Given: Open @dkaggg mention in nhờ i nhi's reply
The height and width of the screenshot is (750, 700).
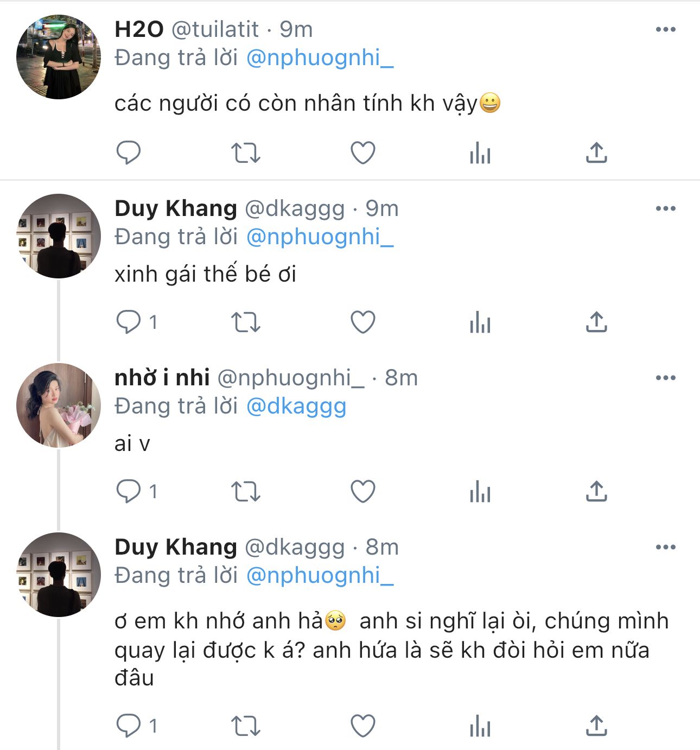Looking at the screenshot, I should (296, 406).
